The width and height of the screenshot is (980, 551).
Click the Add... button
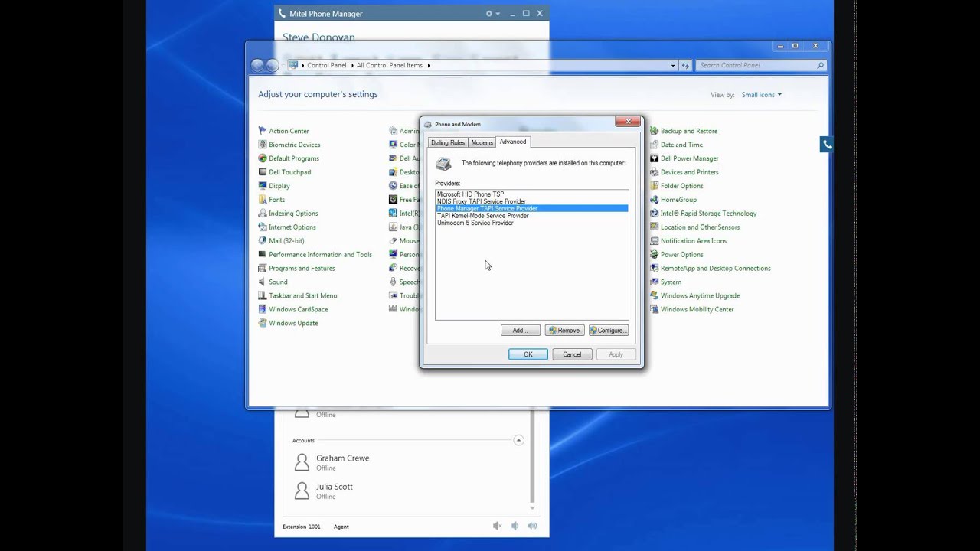pyautogui.click(x=521, y=331)
